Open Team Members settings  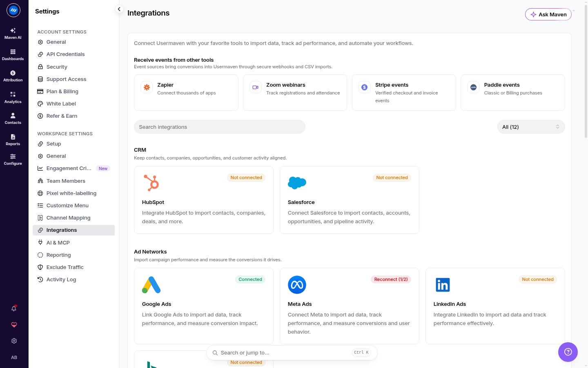coord(73,181)
